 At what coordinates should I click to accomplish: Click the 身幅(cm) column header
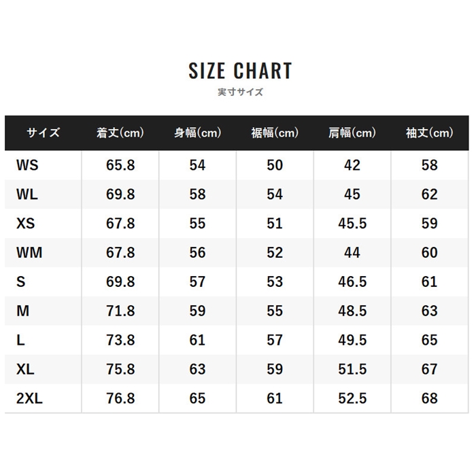(197, 133)
